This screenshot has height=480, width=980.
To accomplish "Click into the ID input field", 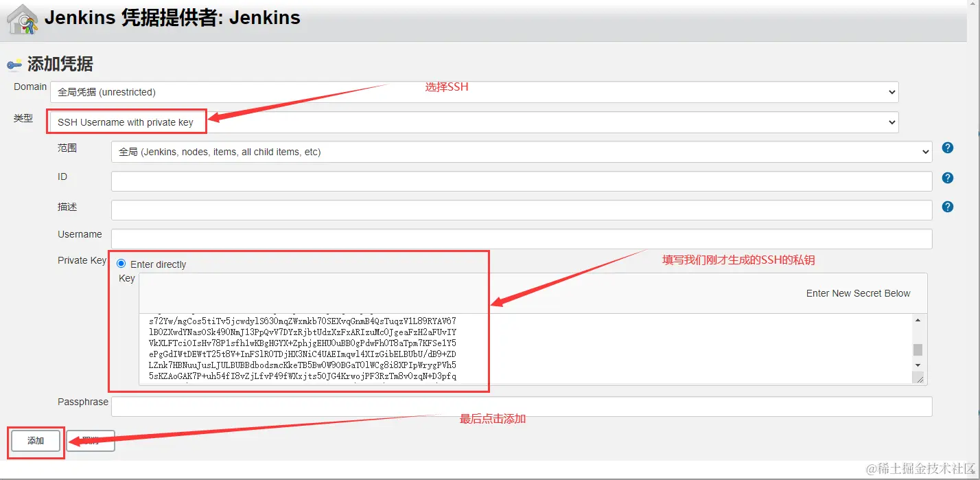I will (x=522, y=181).
